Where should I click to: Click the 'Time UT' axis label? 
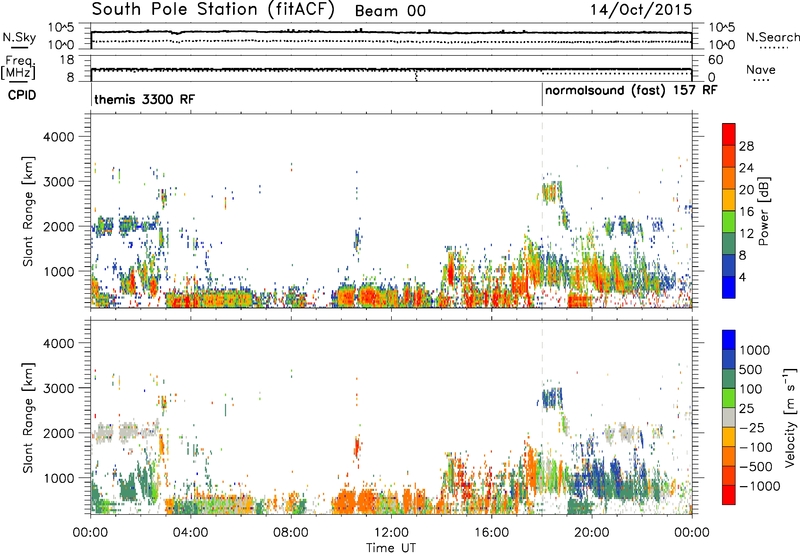[391, 547]
